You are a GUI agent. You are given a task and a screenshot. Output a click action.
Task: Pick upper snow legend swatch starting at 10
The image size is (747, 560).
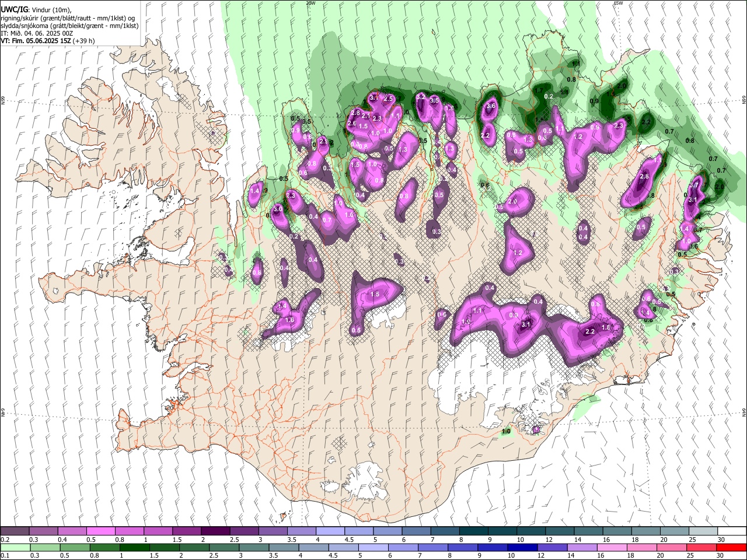coord(530,531)
